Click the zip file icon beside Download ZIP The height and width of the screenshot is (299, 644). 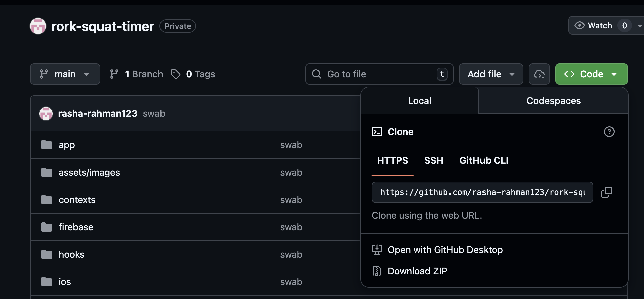pyautogui.click(x=377, y=271)
